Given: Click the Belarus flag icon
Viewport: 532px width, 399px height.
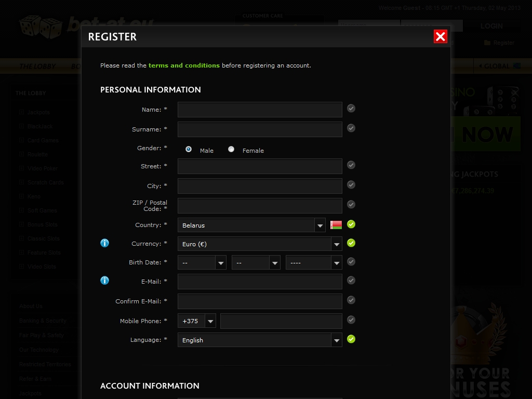Looking at the screenshot, I should tap(336, 225).
